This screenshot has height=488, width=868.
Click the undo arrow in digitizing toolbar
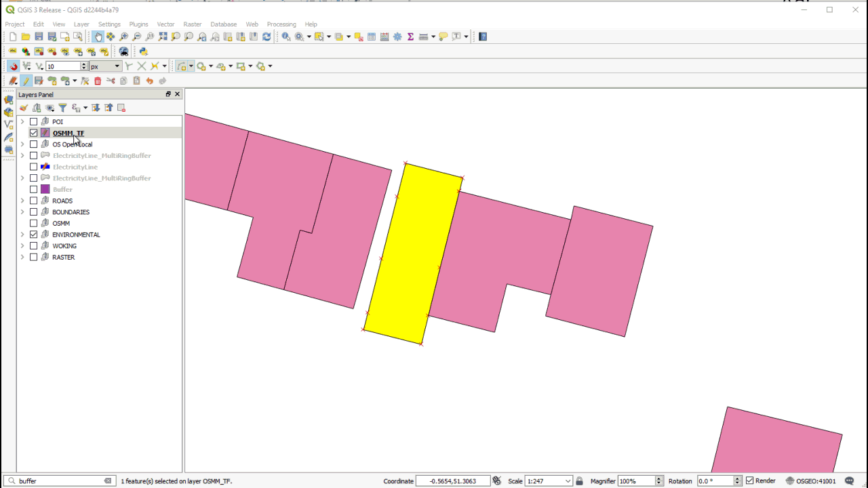149,81
